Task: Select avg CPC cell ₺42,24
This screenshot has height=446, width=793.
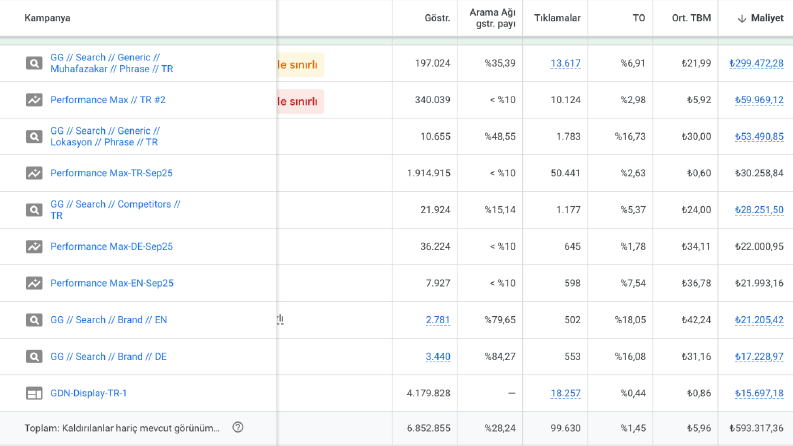Action: 696,320
